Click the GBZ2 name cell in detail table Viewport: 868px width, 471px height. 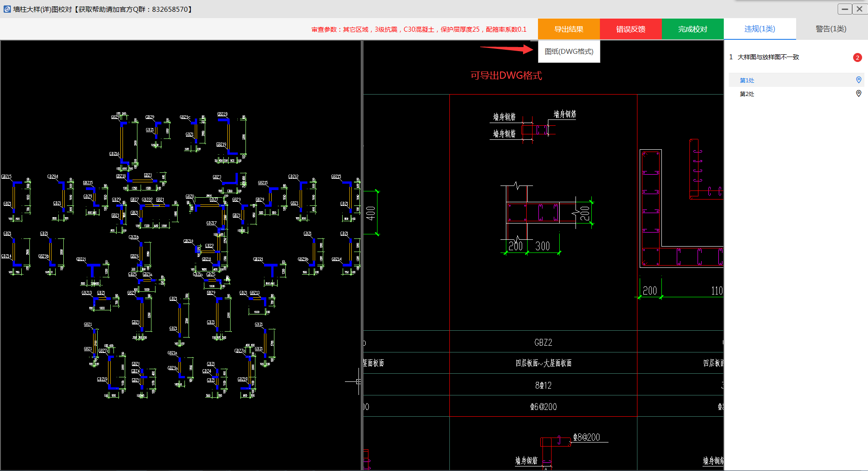(543, 343)
